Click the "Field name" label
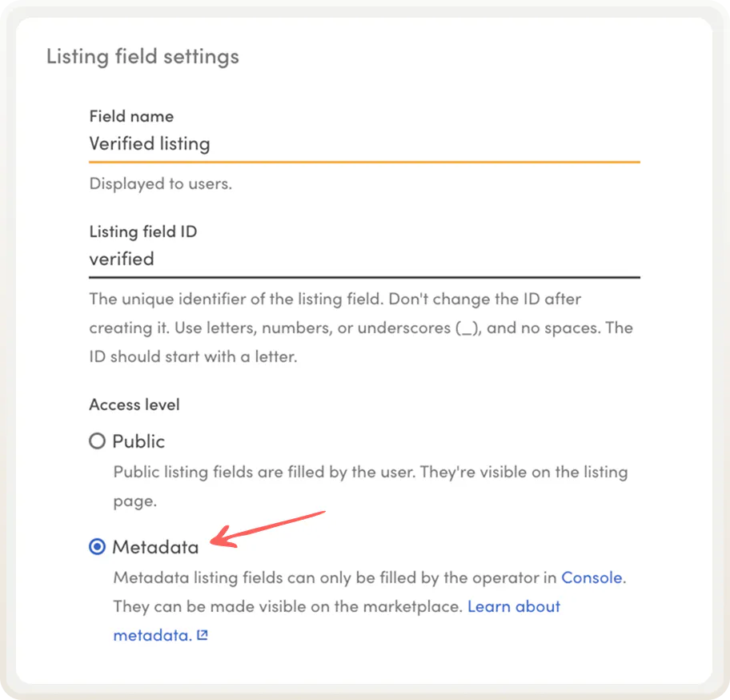 click(131, 116)
